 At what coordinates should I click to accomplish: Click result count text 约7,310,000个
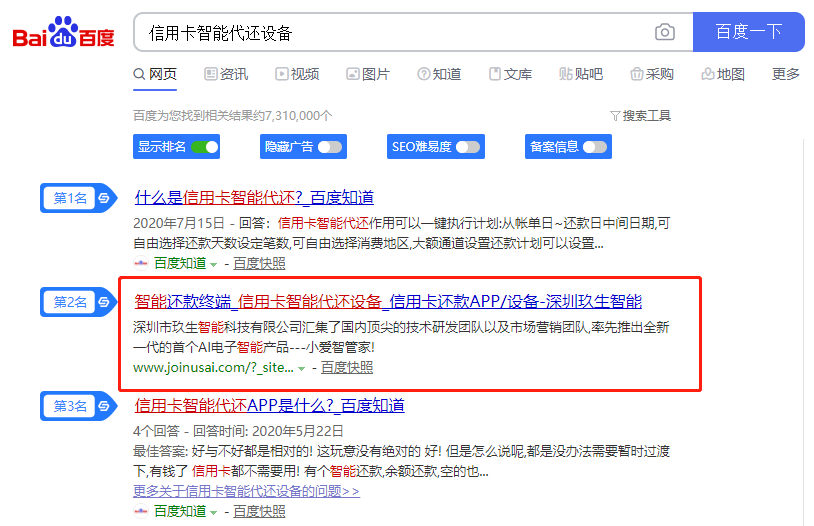[293, 116]
